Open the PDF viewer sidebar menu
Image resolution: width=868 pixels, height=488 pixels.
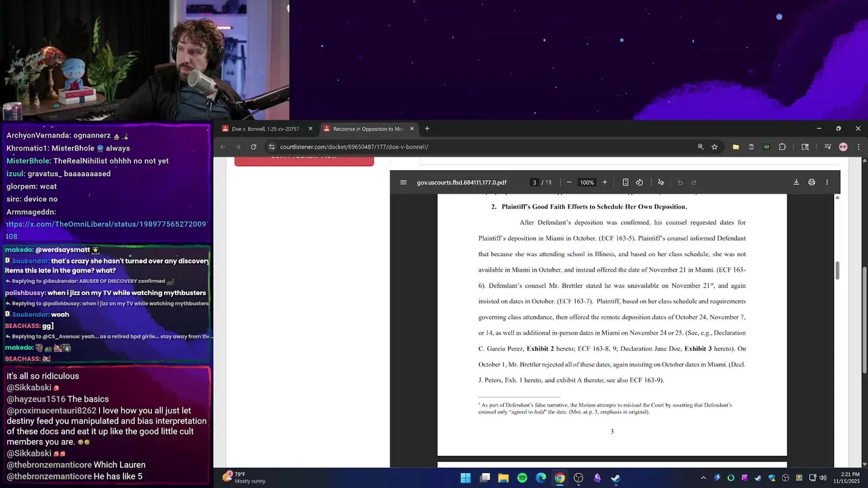[403, 182]
